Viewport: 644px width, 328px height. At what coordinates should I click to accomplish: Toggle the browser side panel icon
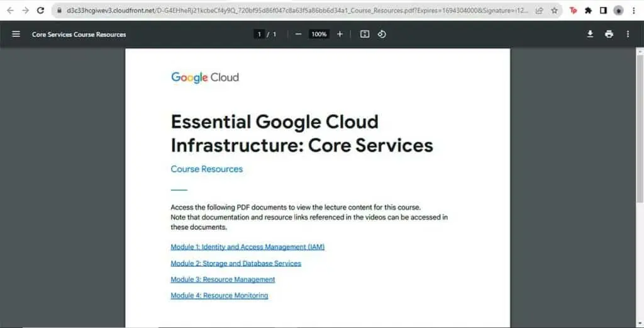click(603, 11)
